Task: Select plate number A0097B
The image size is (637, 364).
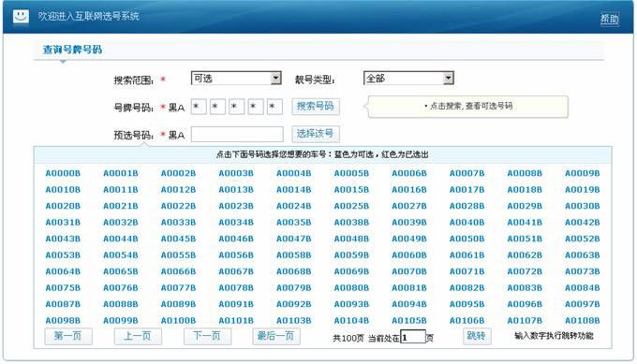Action: (582, 304)
